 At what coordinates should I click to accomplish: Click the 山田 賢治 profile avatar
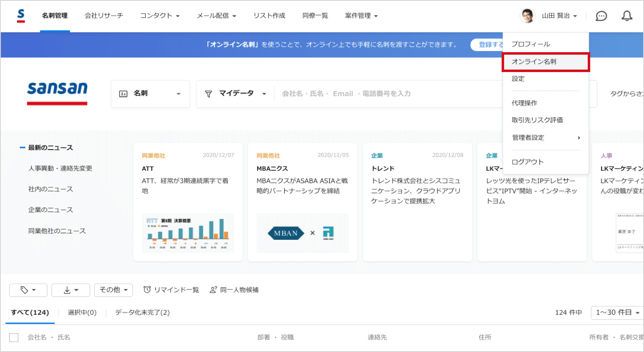[x=527, y=16]
